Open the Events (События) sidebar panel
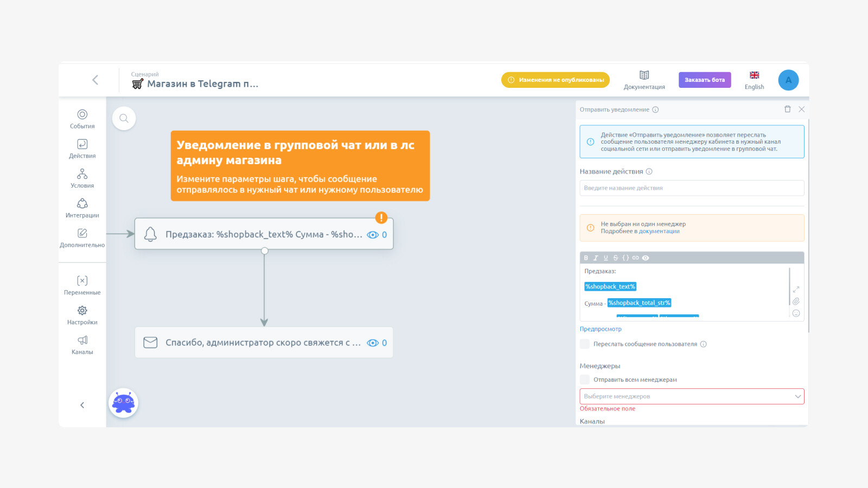868x488 pixels. (x=82, y=118)
